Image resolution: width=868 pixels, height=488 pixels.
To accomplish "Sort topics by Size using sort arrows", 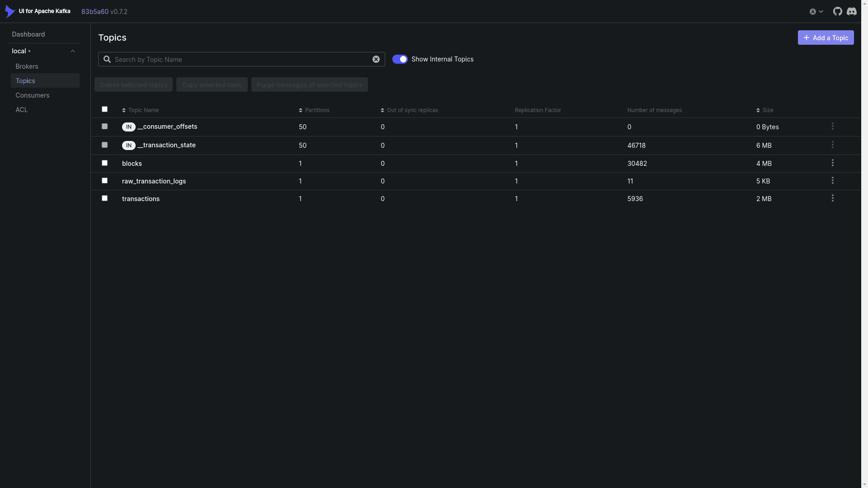I will [x=758, y=110].
